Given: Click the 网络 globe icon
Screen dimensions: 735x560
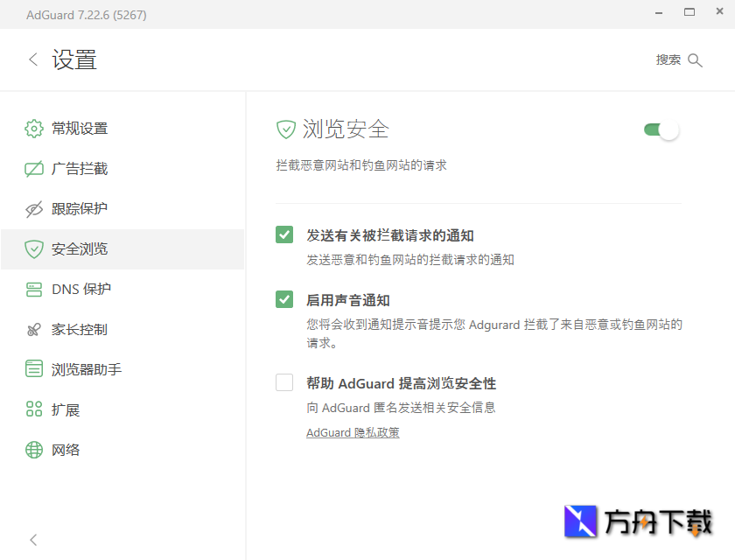Looking at the screenshot, I should click(33, 449).
